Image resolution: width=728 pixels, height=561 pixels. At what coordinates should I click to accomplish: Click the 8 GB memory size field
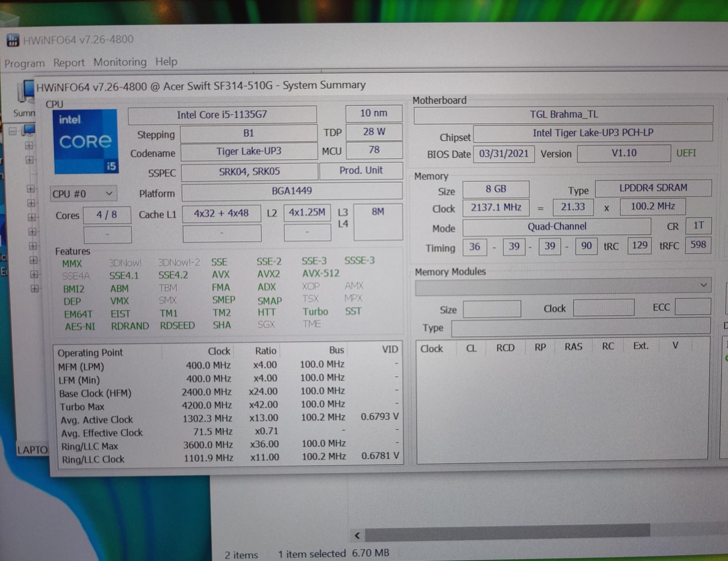[496, 189]
